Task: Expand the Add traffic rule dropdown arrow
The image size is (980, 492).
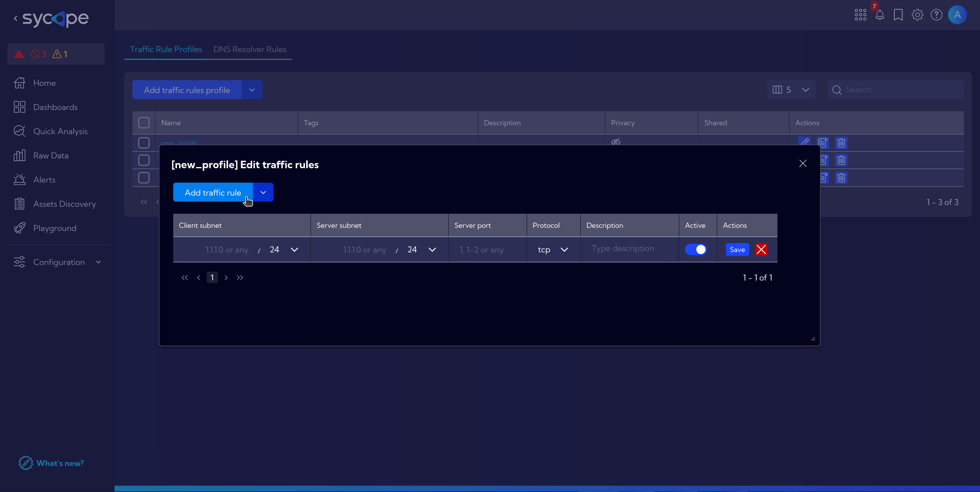Action: click(263, 193)
